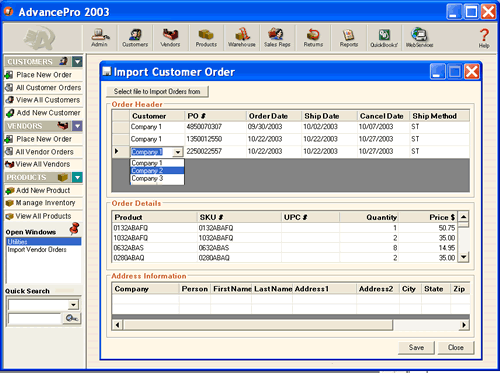Image resolution: width=500 pixels, height=373 pixels.
Task: Open the All Customer Orders link
Action: pyautogui.click(x=49, y=88)
